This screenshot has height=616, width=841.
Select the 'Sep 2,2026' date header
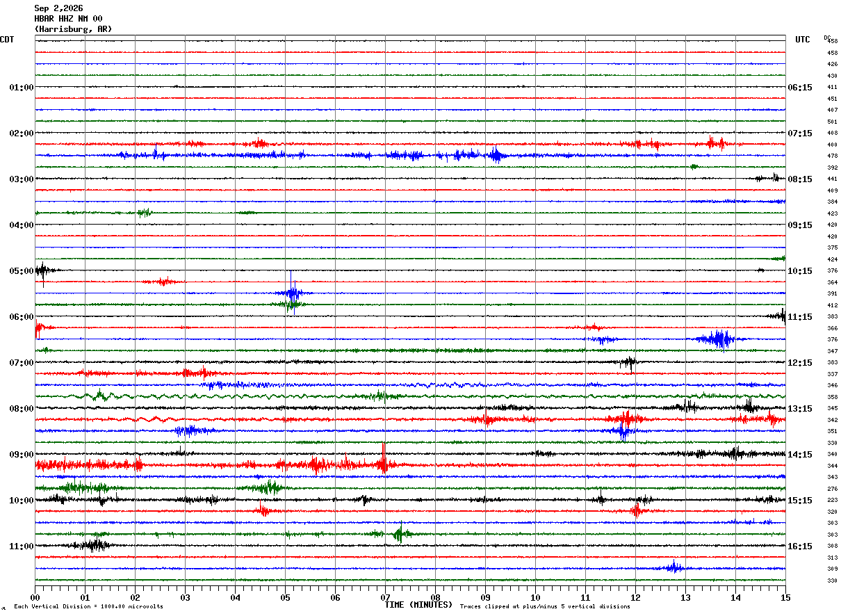click(x=58, y=8)
